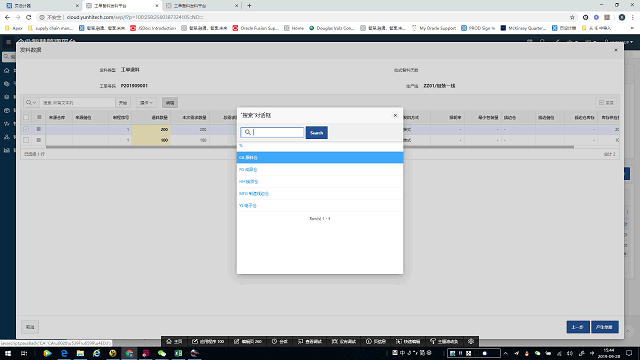Click the grid horizontal scrollbar
The height and width of the screenshot is (360, 640).
tap(309, 147)
